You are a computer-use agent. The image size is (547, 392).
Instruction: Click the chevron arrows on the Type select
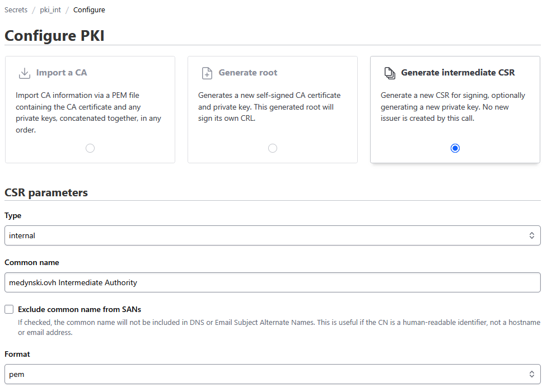pyautogui.click(x=532, y=235)
